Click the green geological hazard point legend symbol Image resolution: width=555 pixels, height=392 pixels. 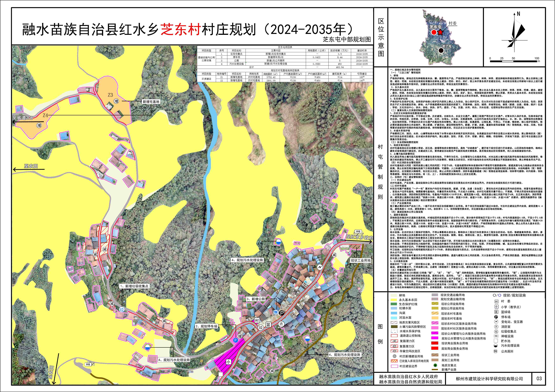[435, 365]
